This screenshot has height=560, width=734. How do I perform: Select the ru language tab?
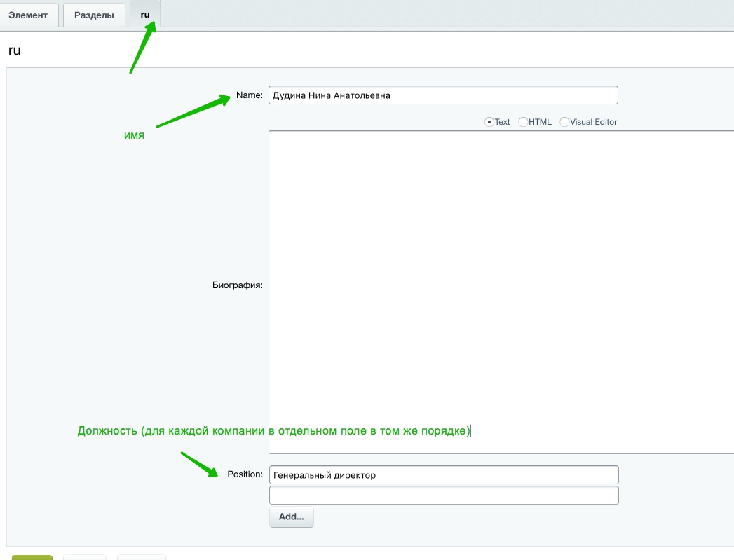click(145, 15)
